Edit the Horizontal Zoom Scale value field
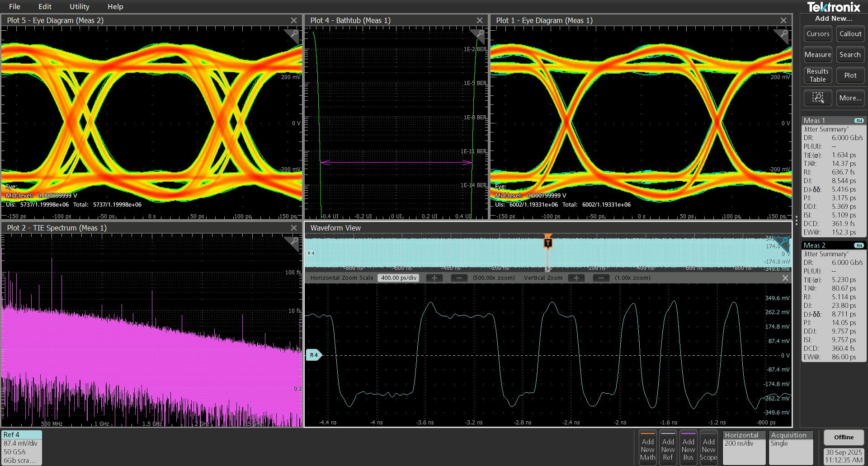This screenshot has width=868, height=466. (x=398, y=278)
